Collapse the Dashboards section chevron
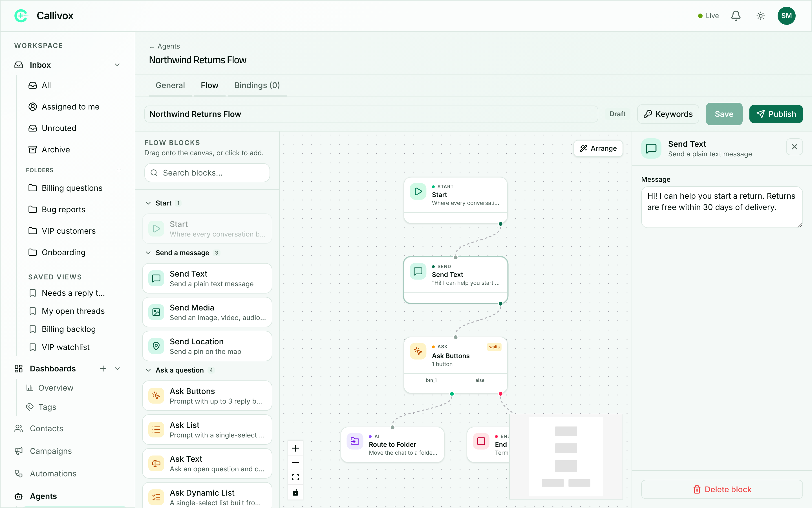Image resolution: width=812 pixels, height=508 pixels. (x=118, y=369)
